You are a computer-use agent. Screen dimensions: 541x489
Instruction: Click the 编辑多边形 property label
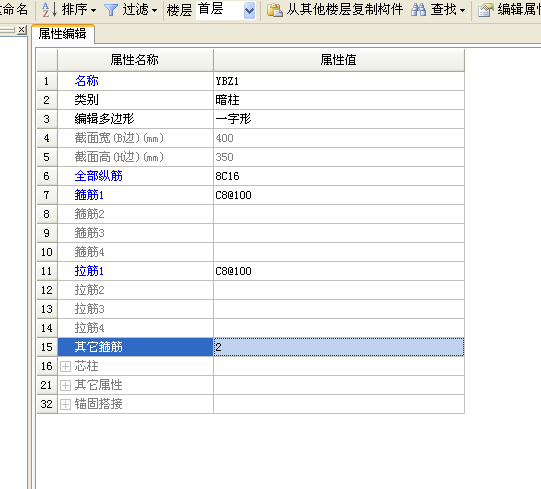tap(104, 119)
